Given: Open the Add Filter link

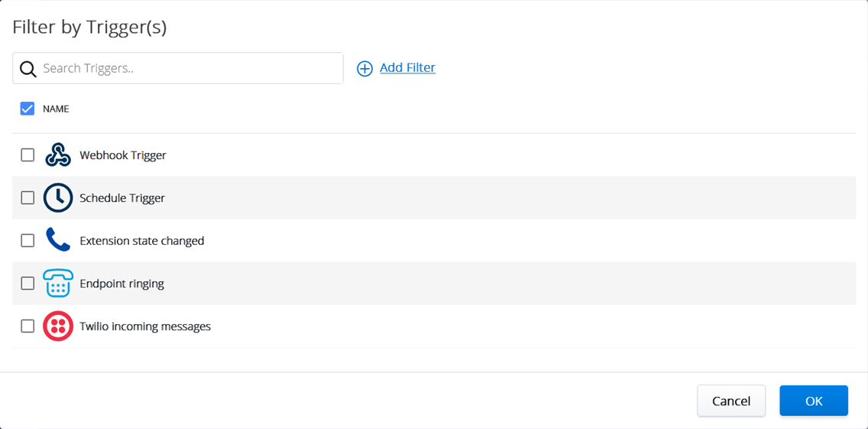Looking at the screenshot, I should coord(407,68).
